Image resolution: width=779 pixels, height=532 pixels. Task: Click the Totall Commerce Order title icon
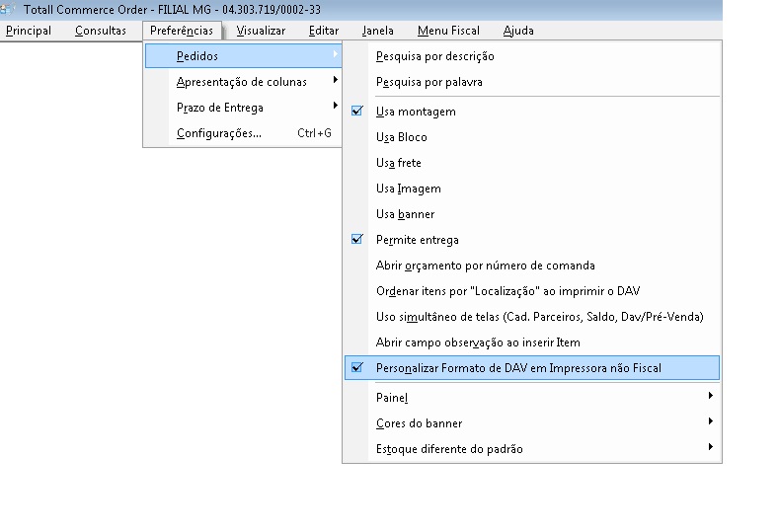point(7,10)
